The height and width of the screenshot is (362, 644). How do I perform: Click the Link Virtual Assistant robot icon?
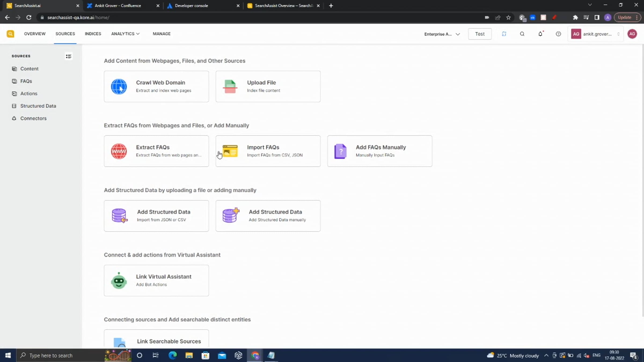119,280
